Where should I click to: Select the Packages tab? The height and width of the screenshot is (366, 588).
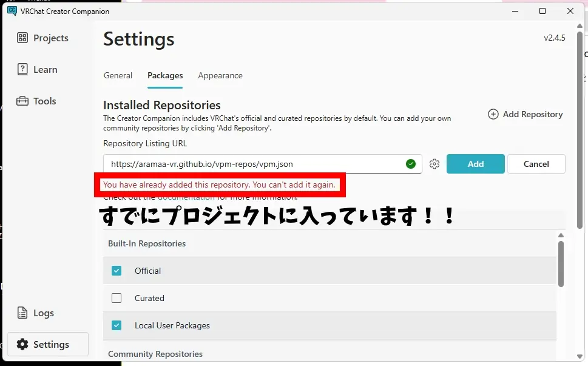165,75
